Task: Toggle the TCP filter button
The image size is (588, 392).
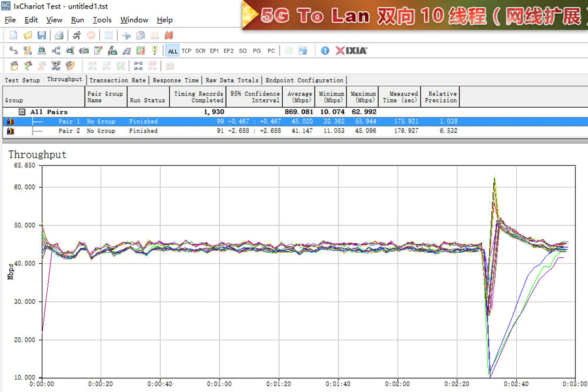Action: (x=187, y=51)
